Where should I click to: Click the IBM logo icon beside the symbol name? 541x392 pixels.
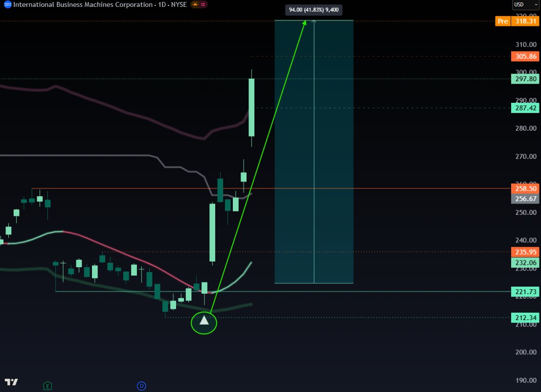pos(7,4)
